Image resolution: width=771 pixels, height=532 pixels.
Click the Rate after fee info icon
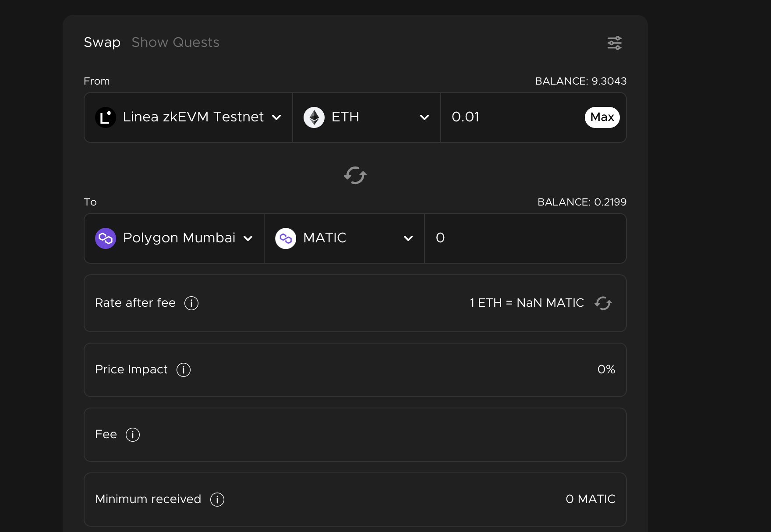191,303
